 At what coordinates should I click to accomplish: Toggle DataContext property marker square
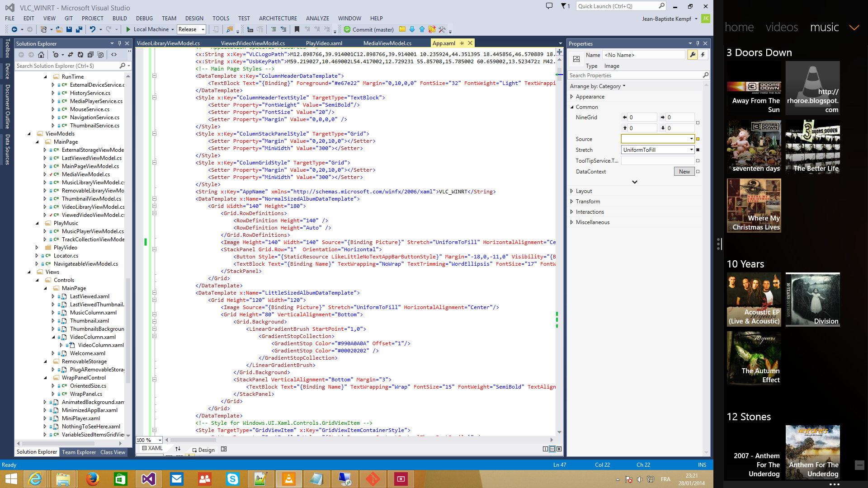[698, 172]
